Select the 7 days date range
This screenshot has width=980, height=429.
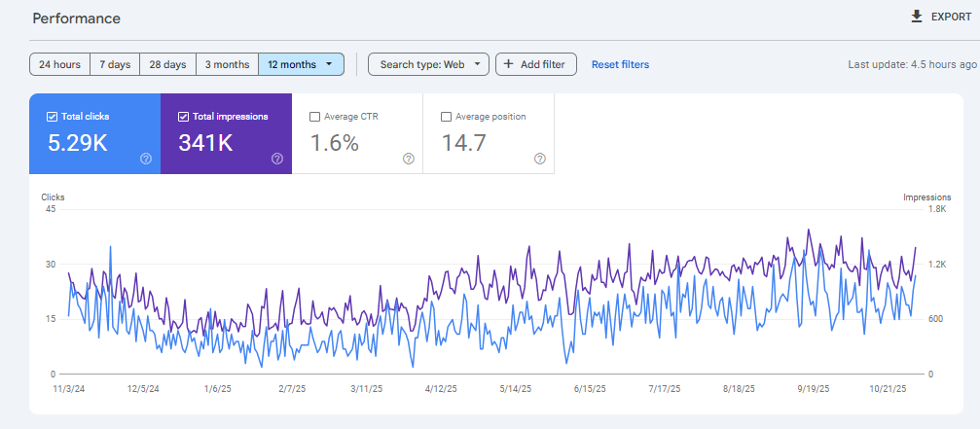pos(115,65)
